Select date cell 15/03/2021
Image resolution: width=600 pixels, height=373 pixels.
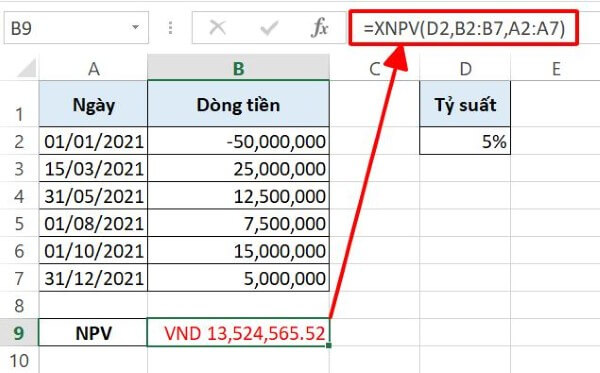coord(93,169)
